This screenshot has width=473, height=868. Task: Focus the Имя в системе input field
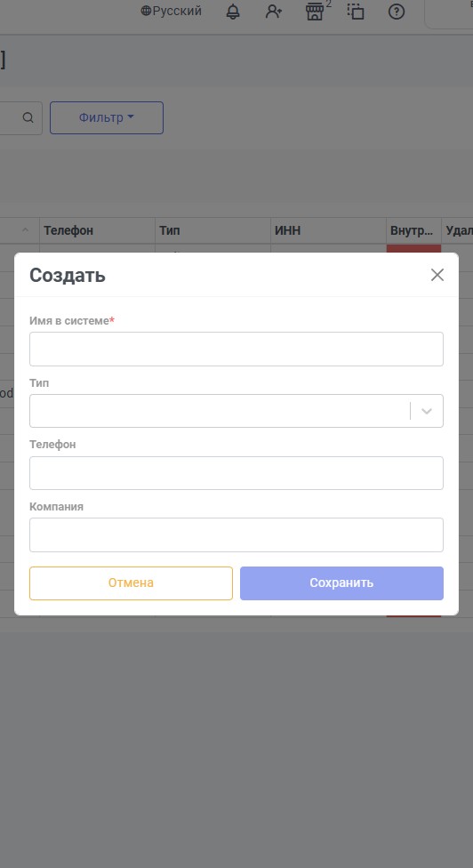(236, 349)
